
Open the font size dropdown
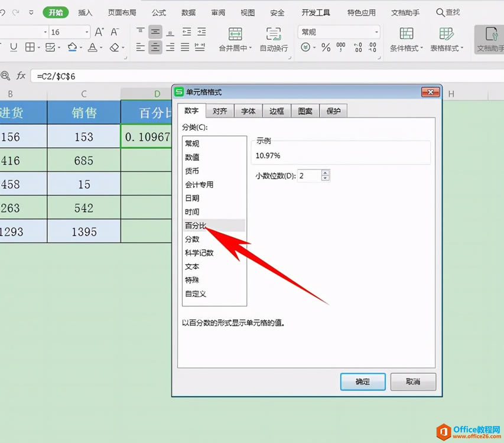tap(87, 32)
